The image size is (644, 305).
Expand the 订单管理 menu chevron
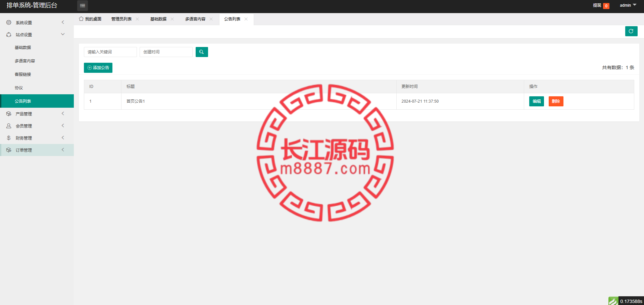point(63,150)
